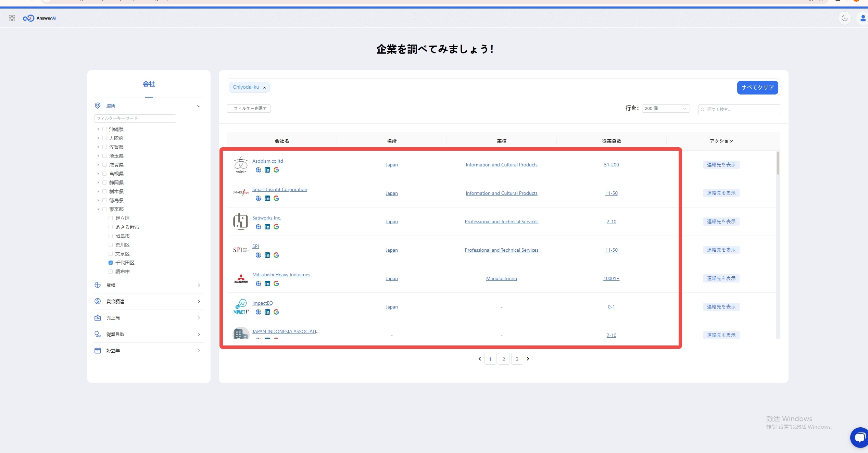Image resolution: width=868 pixels, height=453 pixels.
Task: Open Mitsubishi Heavy Industries LinkedIn icon
Action: point(267,284)
